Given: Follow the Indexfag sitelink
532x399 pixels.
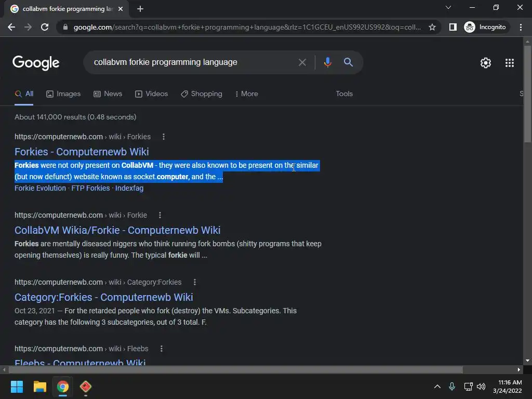Looking at the screenshot, I should tap(129, 188).
